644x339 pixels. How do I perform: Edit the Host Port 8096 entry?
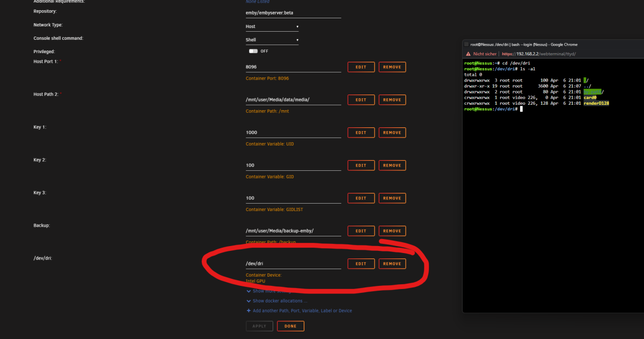361,67
